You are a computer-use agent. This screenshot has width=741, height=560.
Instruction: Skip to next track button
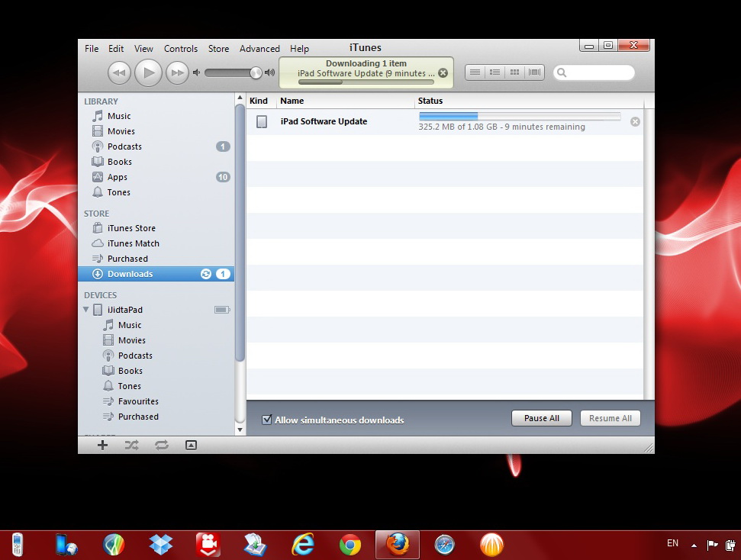pos(177,72)
